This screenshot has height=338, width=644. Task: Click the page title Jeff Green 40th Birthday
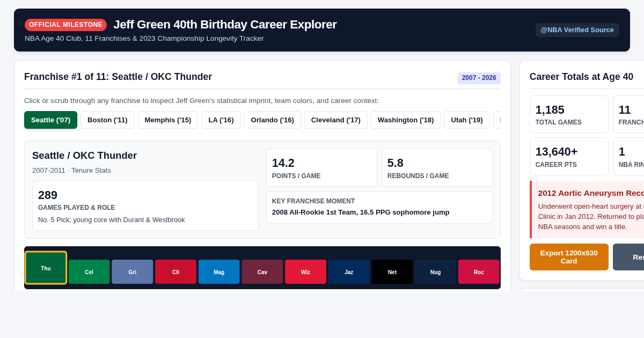coord(225,25)
